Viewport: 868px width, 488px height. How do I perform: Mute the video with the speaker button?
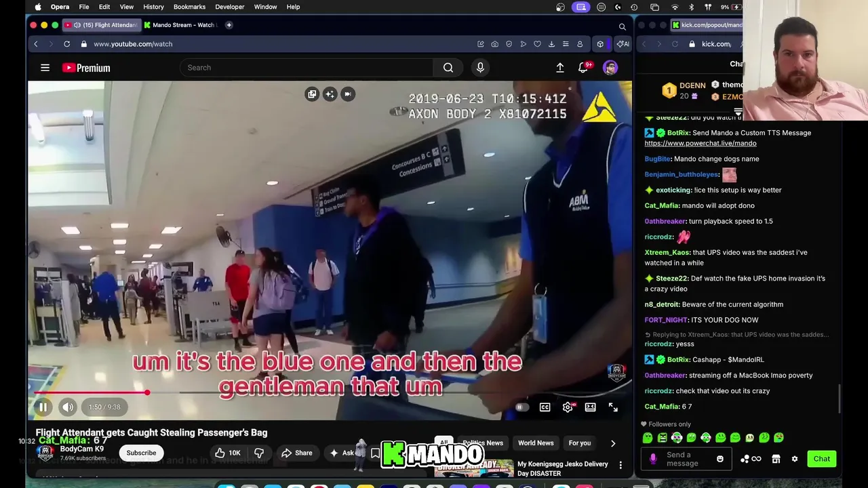coord(68,407)
